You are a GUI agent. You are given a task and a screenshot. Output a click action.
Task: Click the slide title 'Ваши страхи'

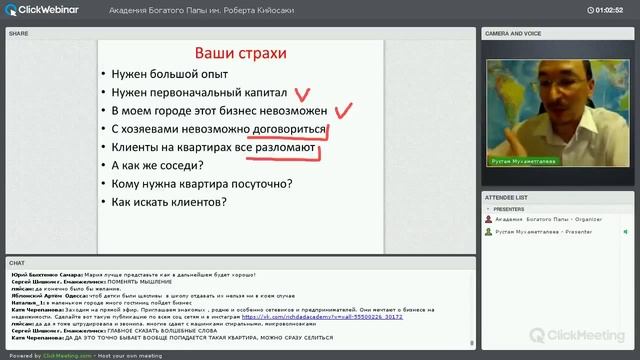click(241, 53)
